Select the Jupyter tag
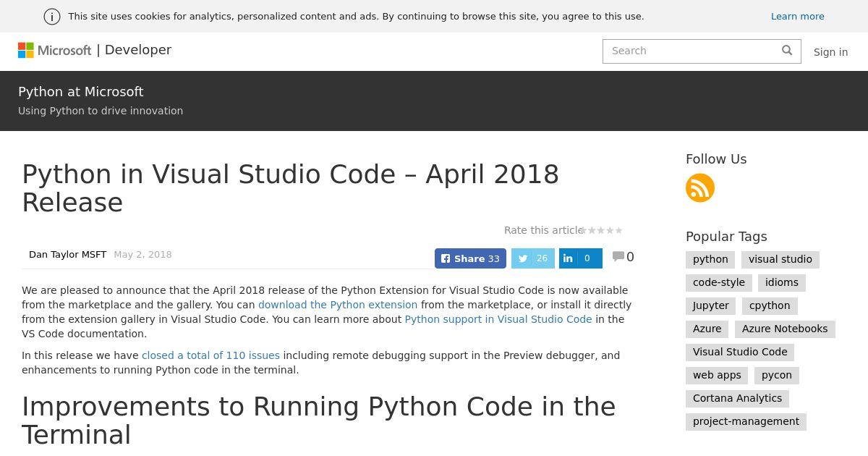The image size is (868, 456). click(x=711, y=305)
